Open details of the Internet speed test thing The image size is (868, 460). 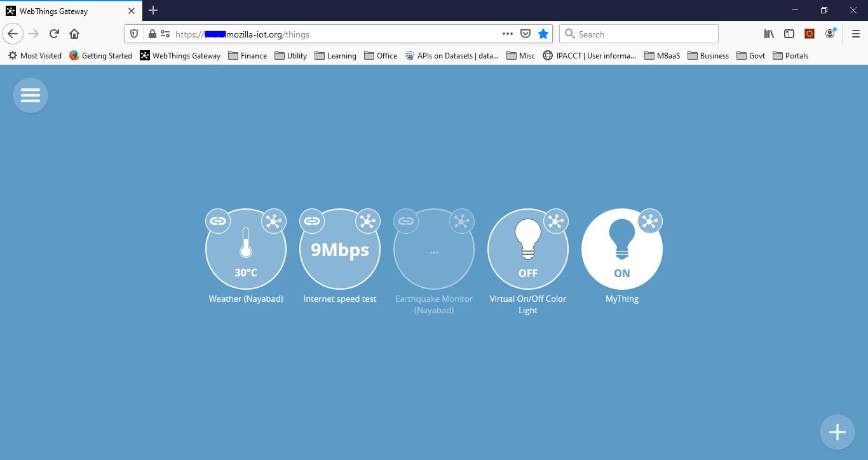pos(368,221)
